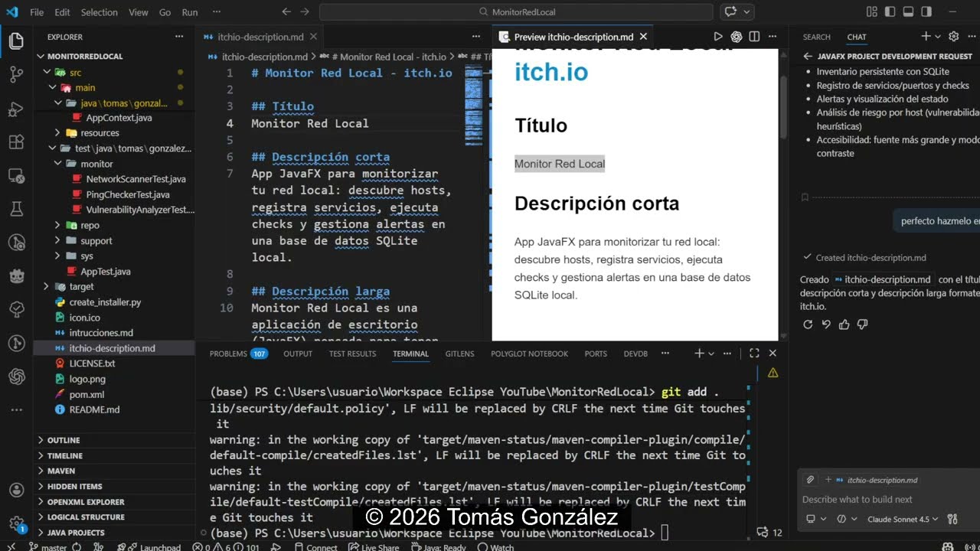The width and height of the screenshot is (980, 551).
Task: Open the Remote Explorer view
Action: [x=16, y=176]
